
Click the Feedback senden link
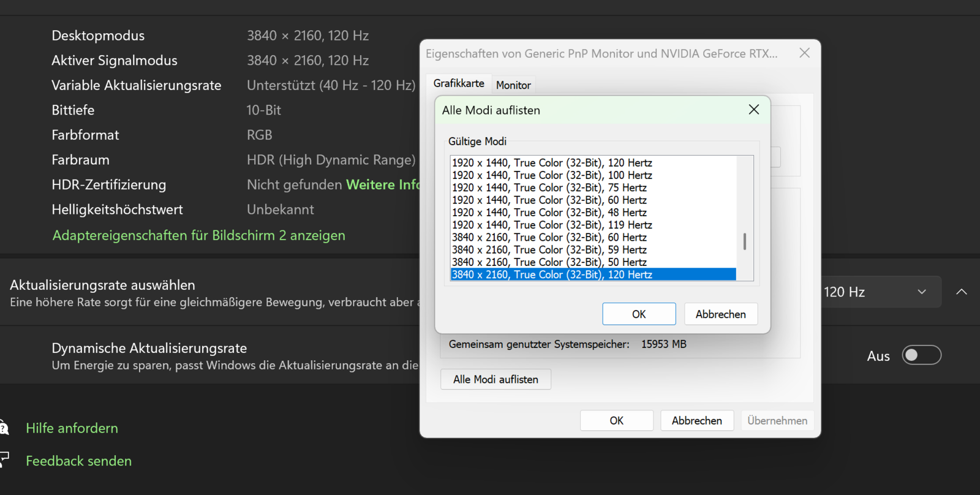[x=78, y=461]
